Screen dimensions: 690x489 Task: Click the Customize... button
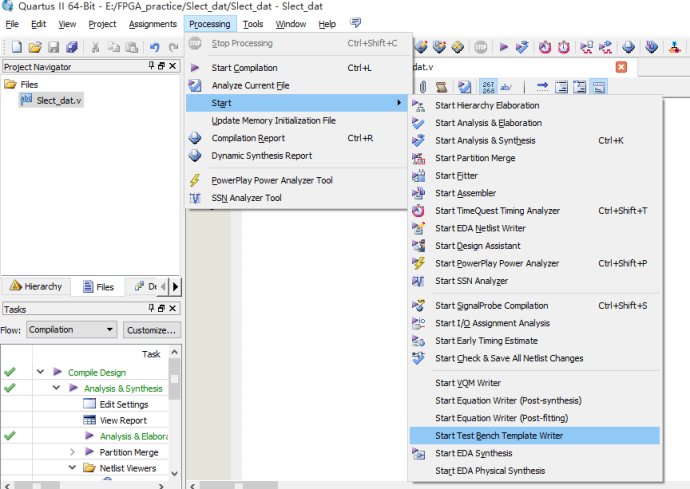coord(151,330)
